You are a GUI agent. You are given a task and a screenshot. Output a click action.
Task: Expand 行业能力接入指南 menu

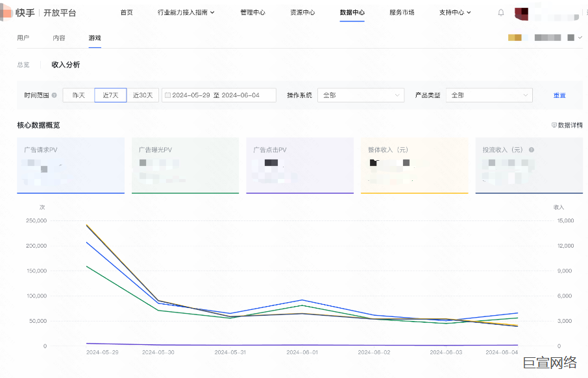pyautogui.click(x=186, y=12)
